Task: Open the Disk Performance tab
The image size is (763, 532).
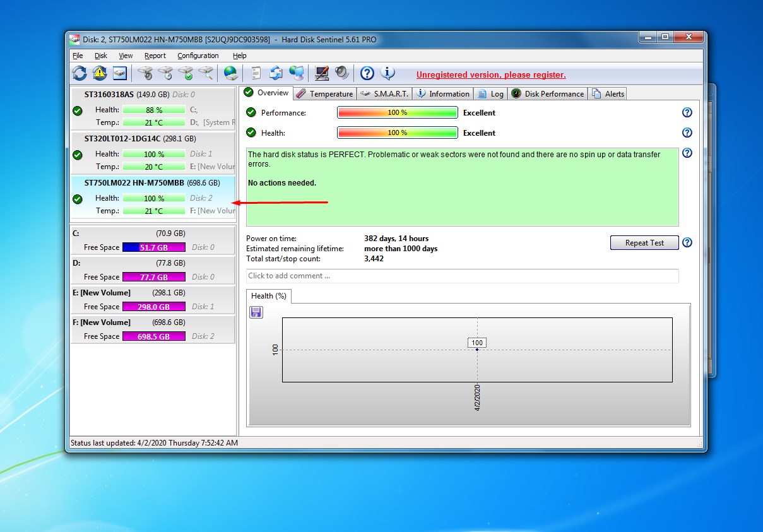Action: (547, 93)
